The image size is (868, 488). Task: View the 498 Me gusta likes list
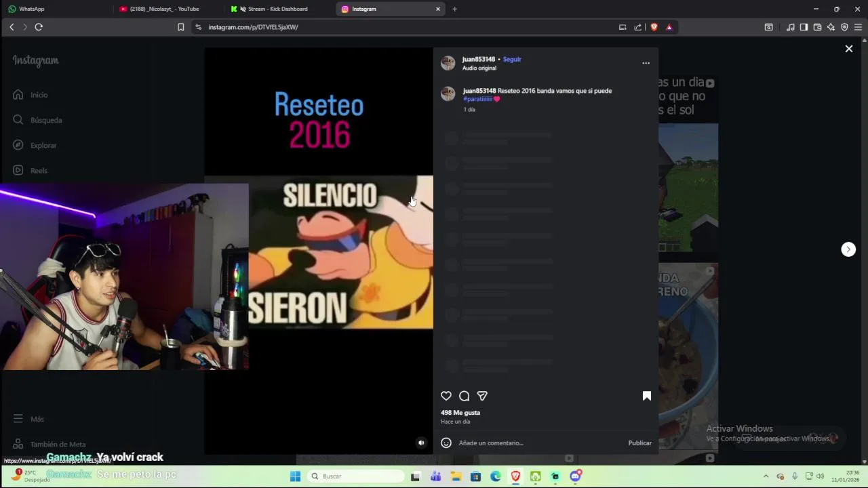(x=460, y=413)
